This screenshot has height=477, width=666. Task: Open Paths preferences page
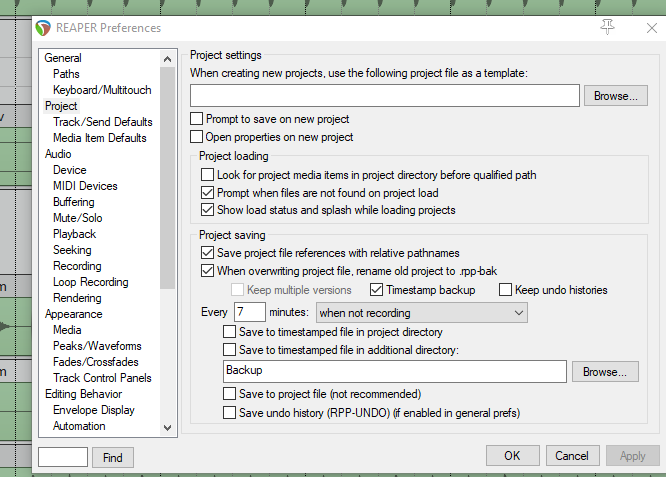66,74
